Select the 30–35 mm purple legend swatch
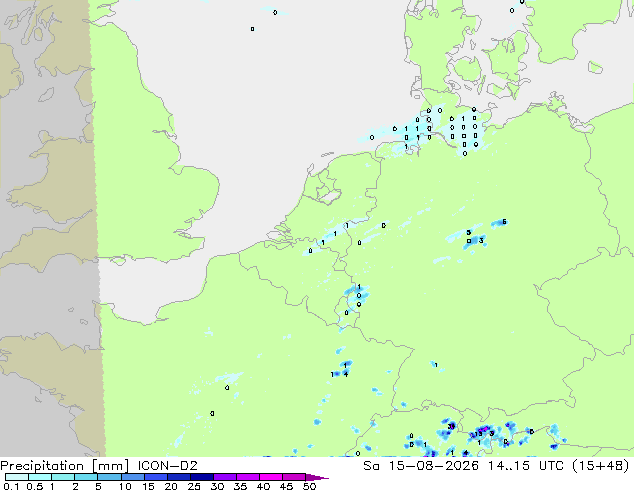The width and height of the screenshot is (634, 490). (224, 477)
